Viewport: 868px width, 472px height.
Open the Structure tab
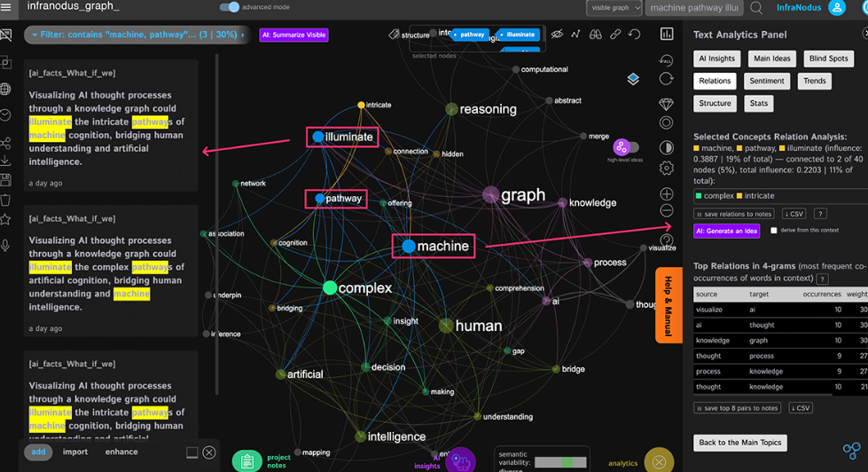pos(715,104)
